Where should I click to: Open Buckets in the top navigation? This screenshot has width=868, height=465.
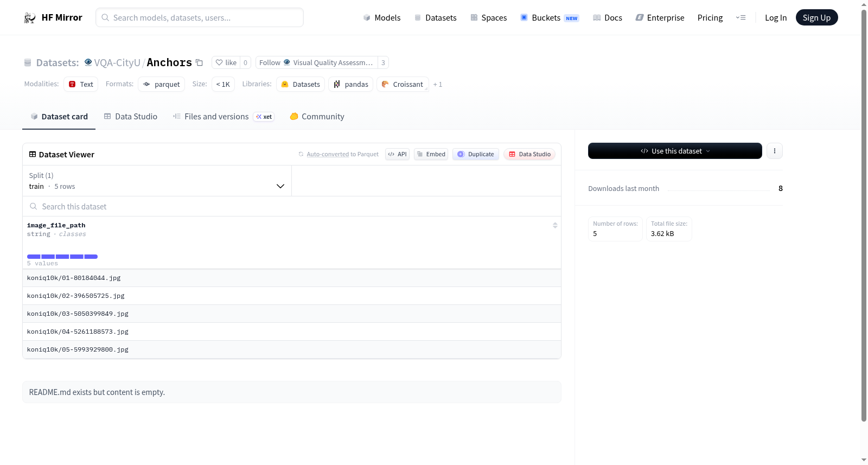[550, 18]
